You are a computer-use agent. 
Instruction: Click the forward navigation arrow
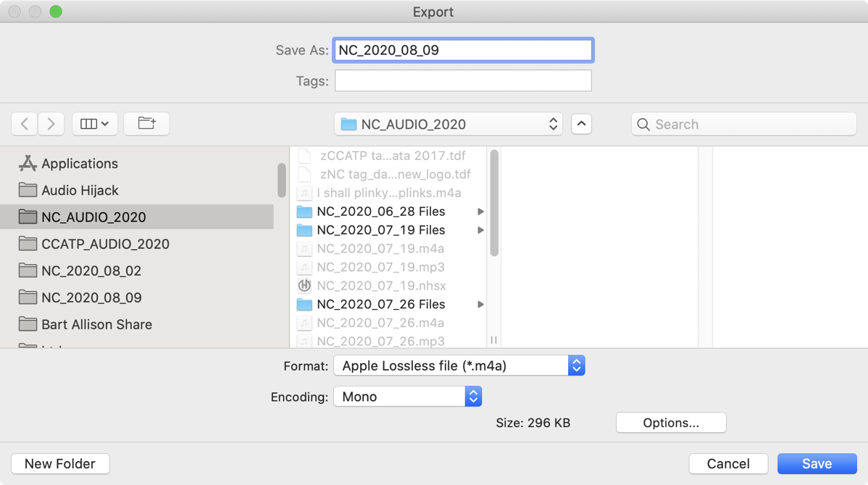[51, 124]
